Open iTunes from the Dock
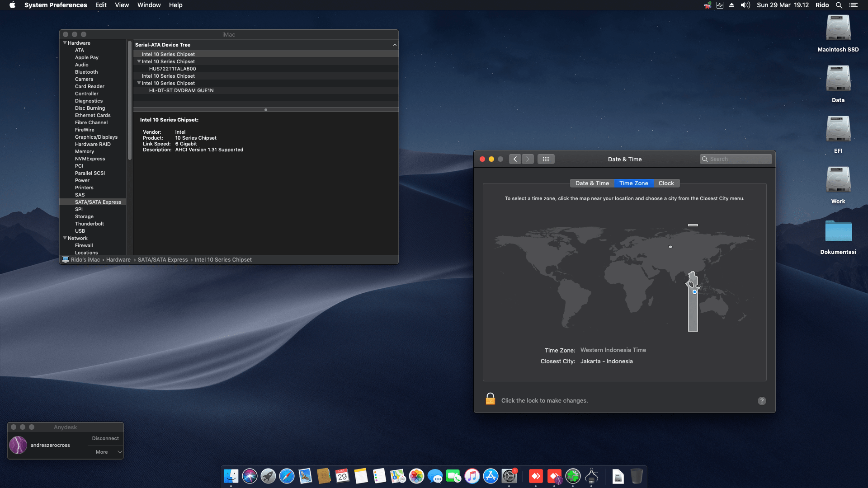The width and height of the screenshot is (868, 488). point(472,476)
